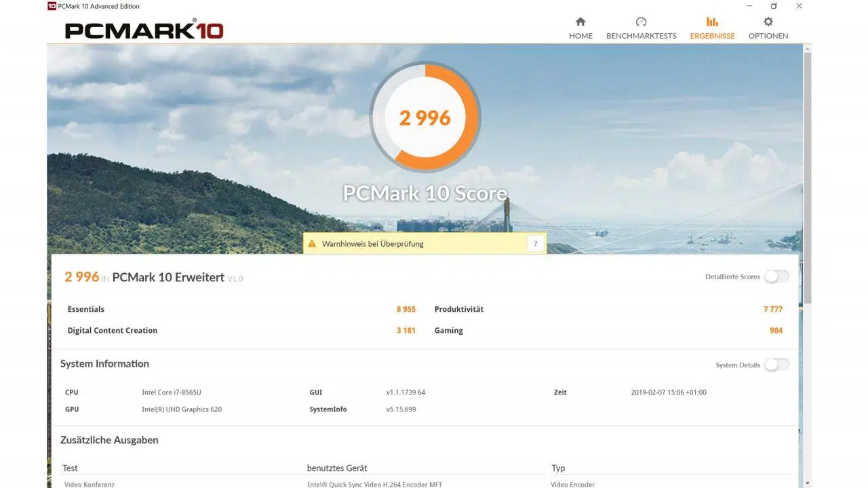
Task: Click SystemInfo version v5.15.699
Action: (x=401, y=409)
